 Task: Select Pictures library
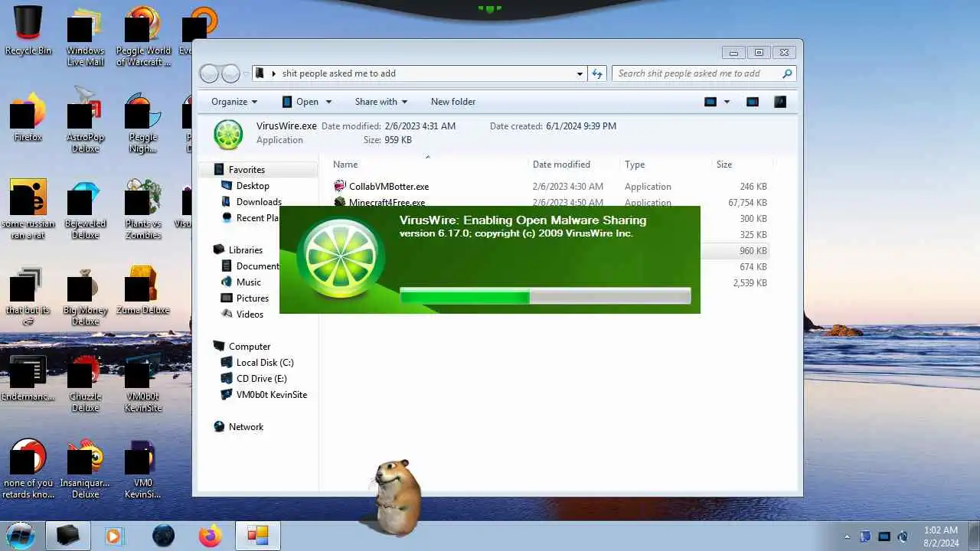252,298
